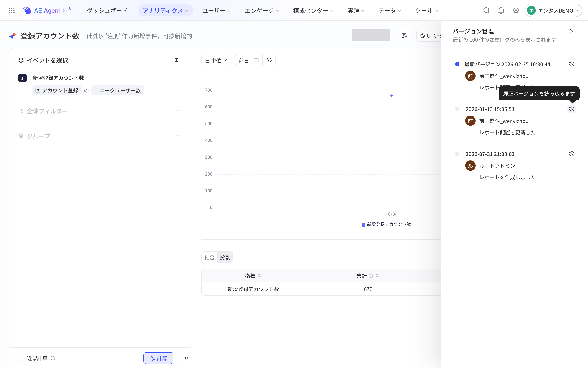588x368 pixels.
Task: Open the 日単位 granularity dropdown
Action: click(x=216, y=60)
